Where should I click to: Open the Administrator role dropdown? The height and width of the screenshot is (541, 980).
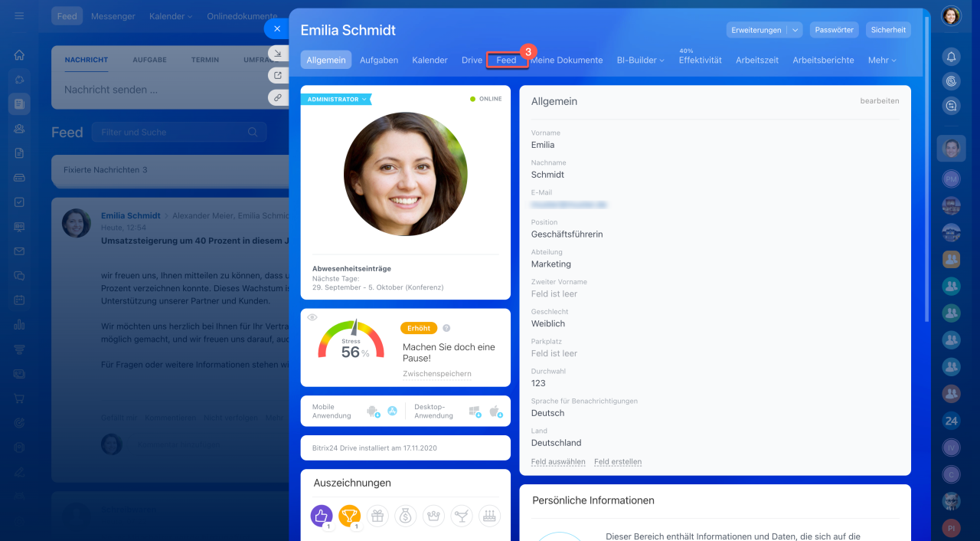[335, 100]
